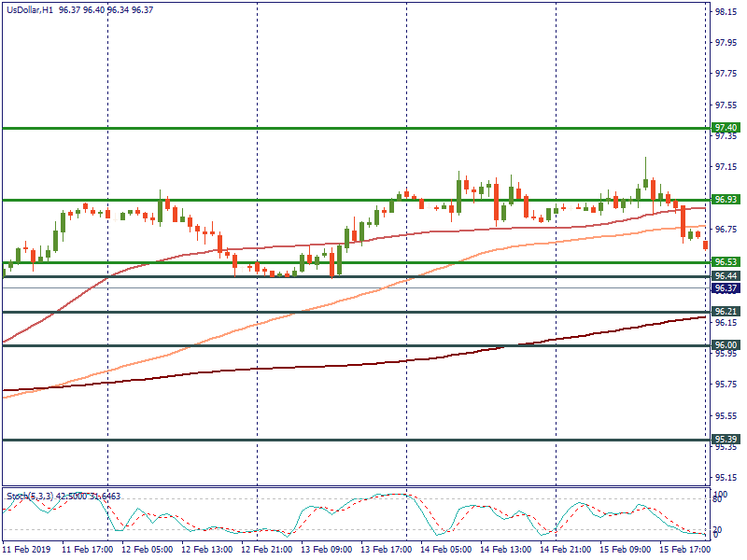The height and width of the screenshot is (560, 747).
Task: Click the 11 Feb 2019 date label
Action: coord(25,550)
